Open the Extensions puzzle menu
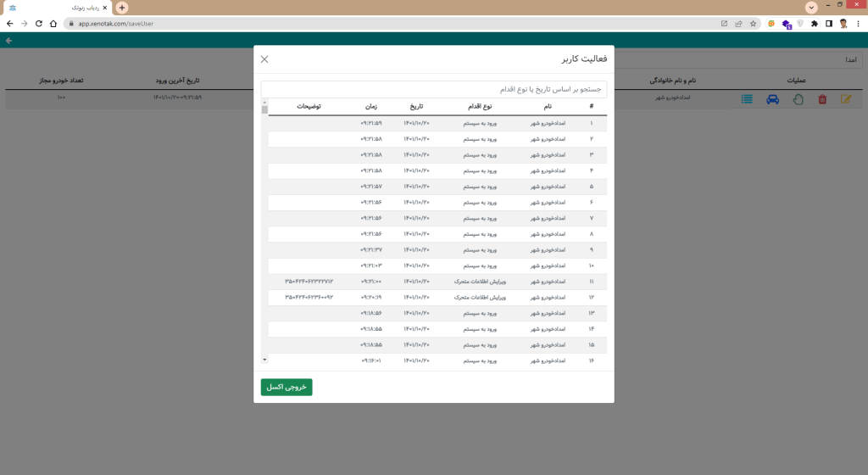The width and height of the screenshot is (868, 475). point(815,23)
